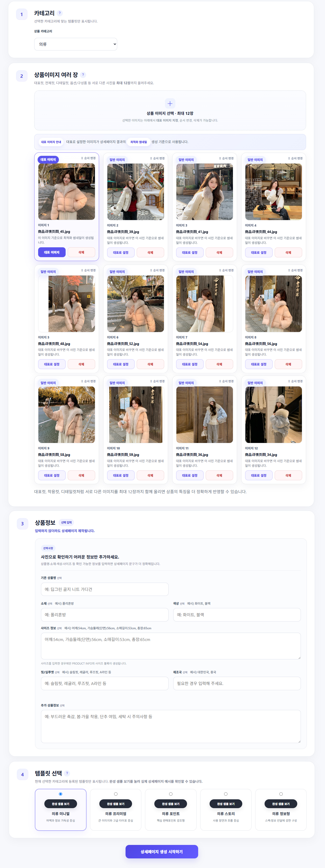Select the 의류 스토리 template radio button

click(x=226, y=794)
